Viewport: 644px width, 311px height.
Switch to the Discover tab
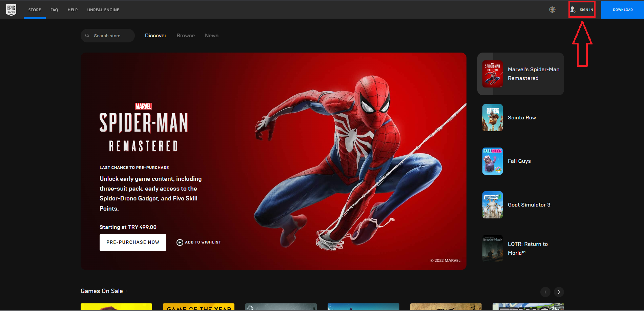click(155, 36)
